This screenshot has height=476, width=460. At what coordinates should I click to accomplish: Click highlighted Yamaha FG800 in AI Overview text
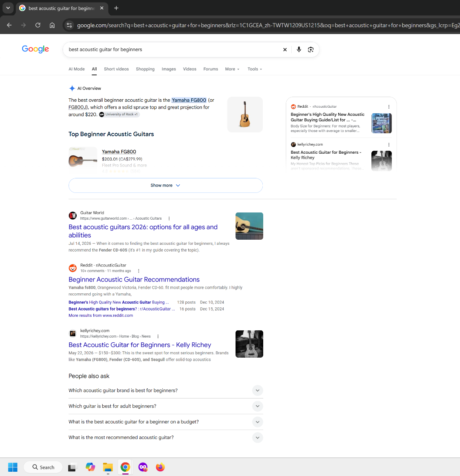[189, 100]
